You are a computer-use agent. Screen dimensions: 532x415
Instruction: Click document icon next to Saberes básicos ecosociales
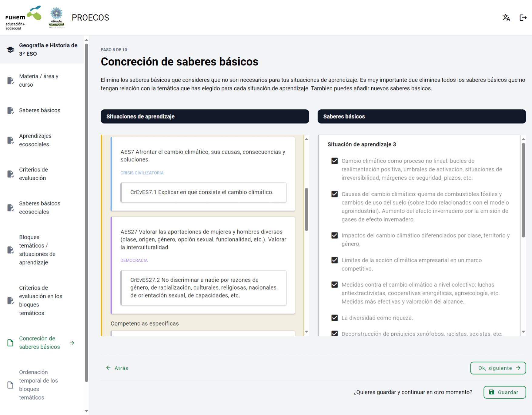11,207
